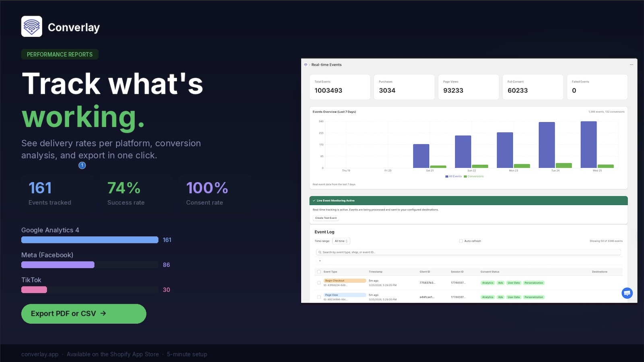
Task: Click the Tue 24 All Events bar
Action: (x=547, y=145)
